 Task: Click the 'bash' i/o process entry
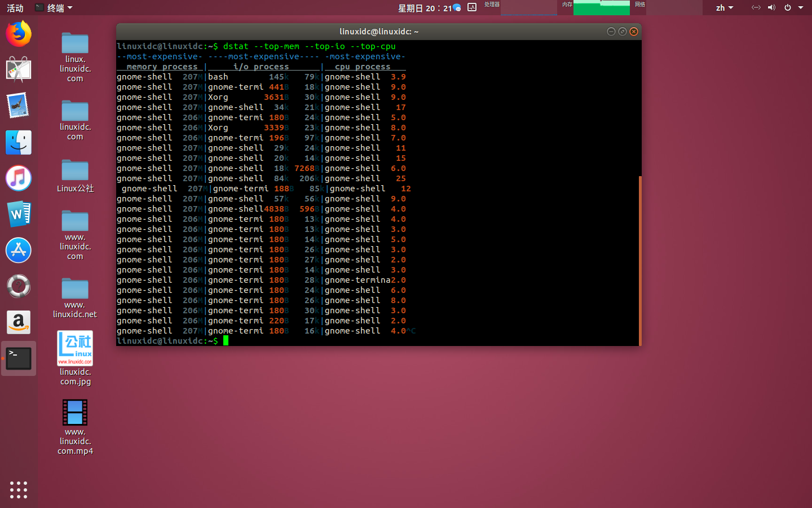218,77
